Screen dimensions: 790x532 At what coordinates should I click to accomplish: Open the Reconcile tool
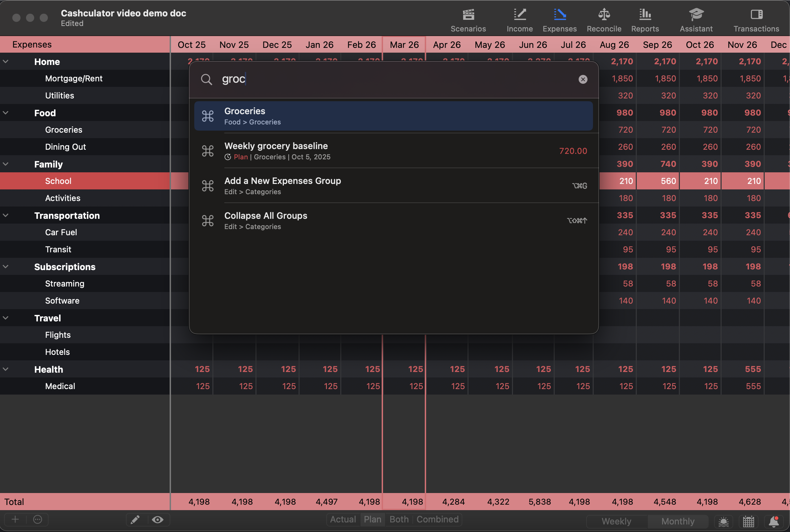[x=603, y=19]
